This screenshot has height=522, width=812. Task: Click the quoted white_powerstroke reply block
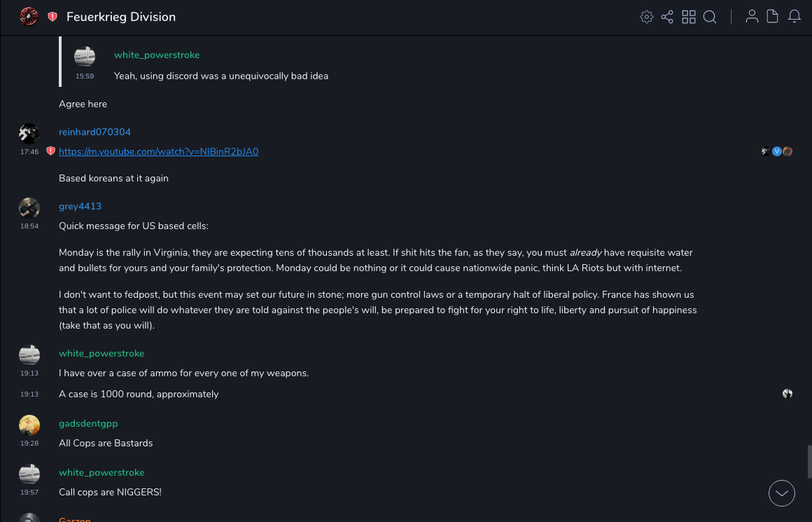(x=220, y=65)
